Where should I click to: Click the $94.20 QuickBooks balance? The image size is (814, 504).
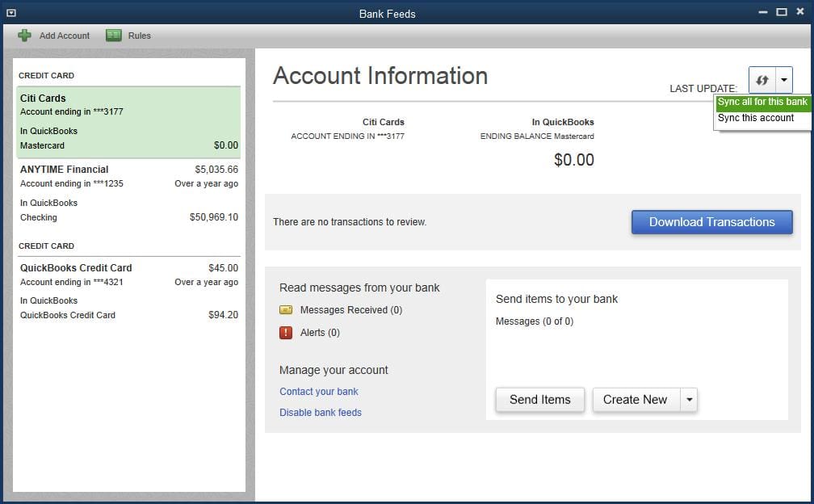[223, 314]
